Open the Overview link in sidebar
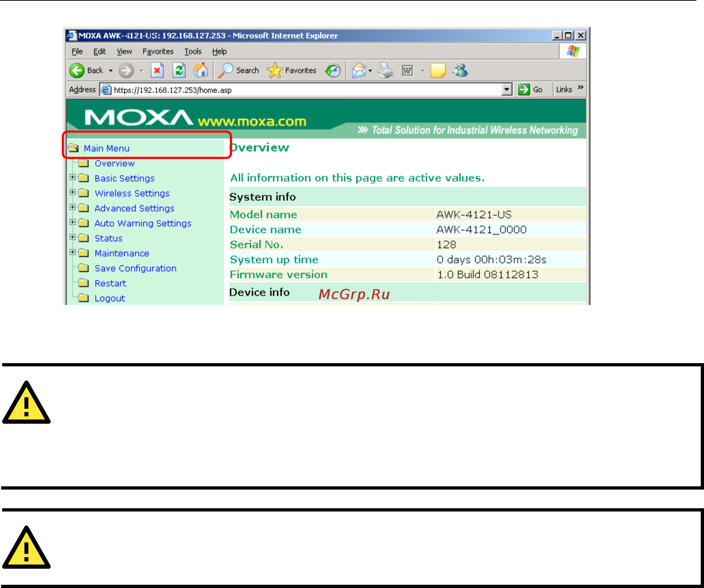 coord(115,163)
